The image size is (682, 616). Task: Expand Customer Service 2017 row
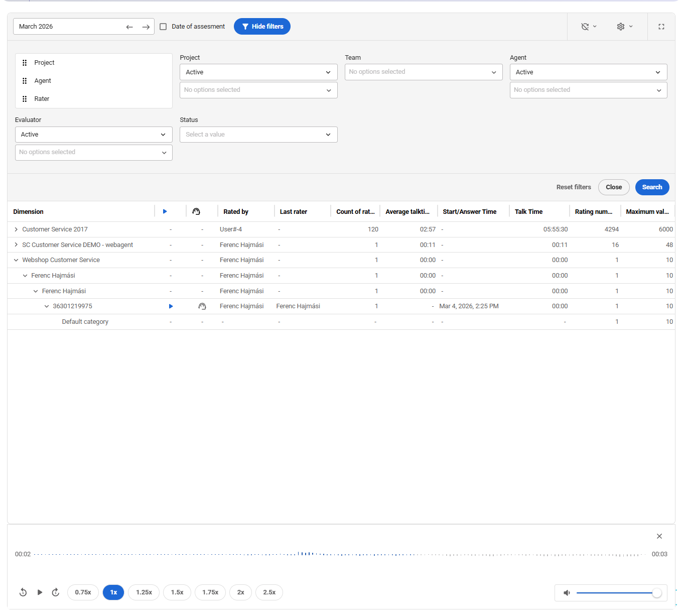pos(16,229)
